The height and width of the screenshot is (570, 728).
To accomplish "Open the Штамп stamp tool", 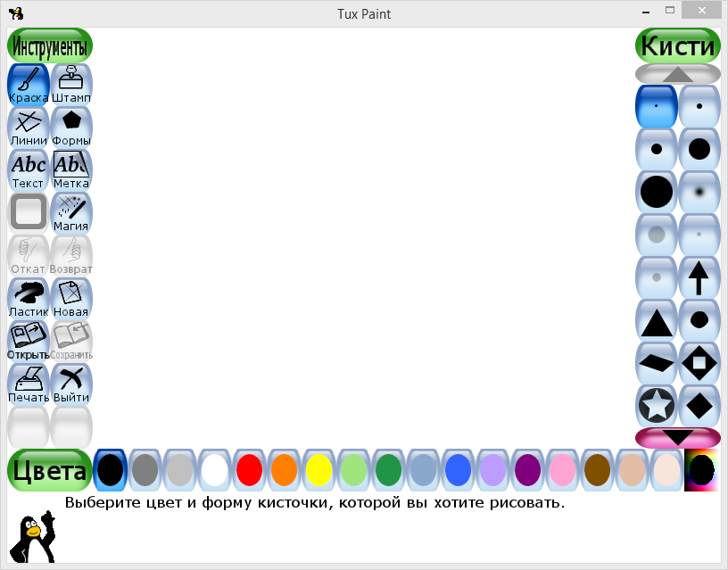I will point(71,85).
